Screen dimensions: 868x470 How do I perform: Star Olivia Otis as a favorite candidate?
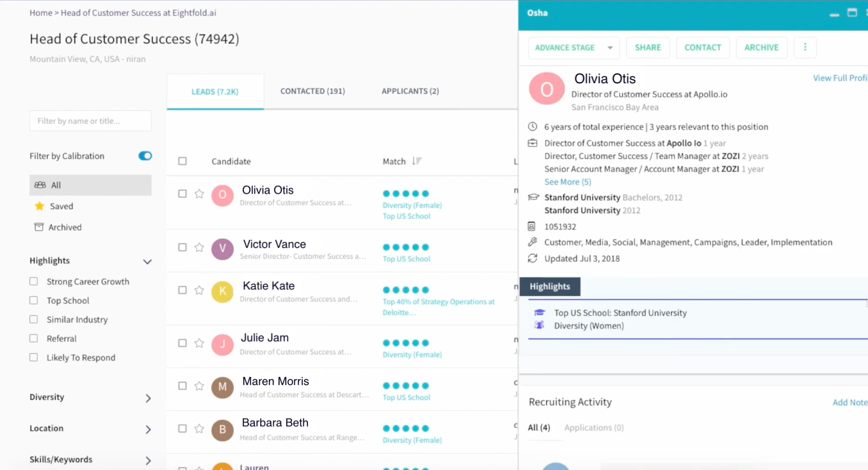coord(199,194)
